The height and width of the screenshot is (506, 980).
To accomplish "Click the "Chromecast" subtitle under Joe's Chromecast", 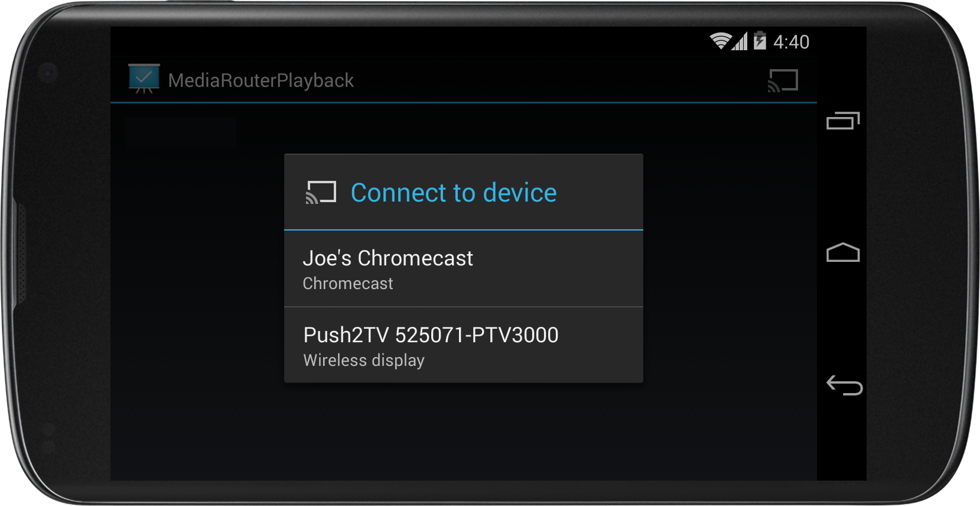I will tap(347, 284).
